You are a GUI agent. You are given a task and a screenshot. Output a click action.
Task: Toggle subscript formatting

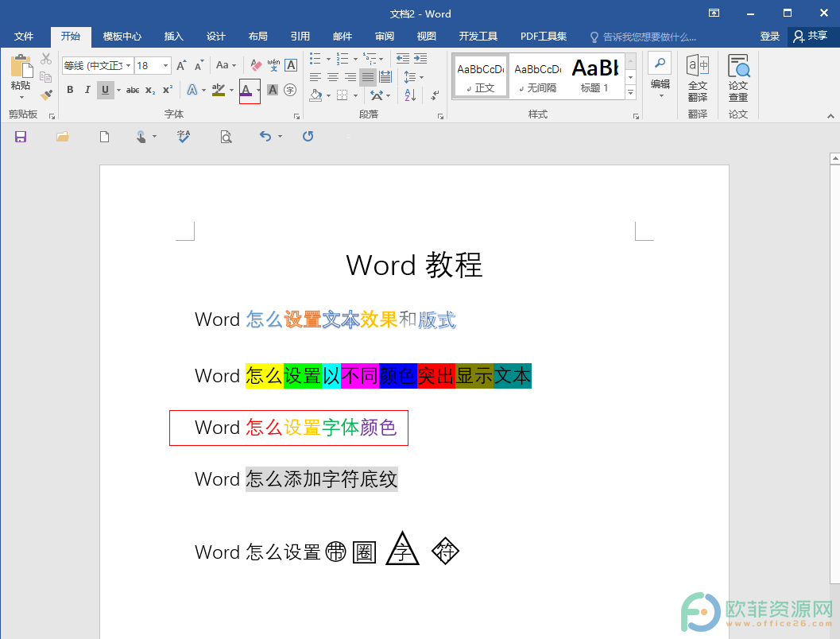150,90
